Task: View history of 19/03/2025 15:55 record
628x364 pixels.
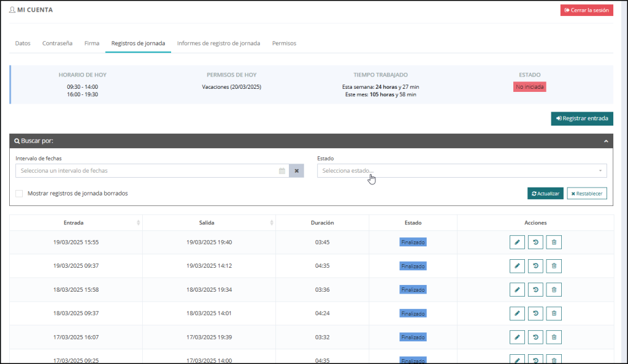Action: [x=535, y=242]
